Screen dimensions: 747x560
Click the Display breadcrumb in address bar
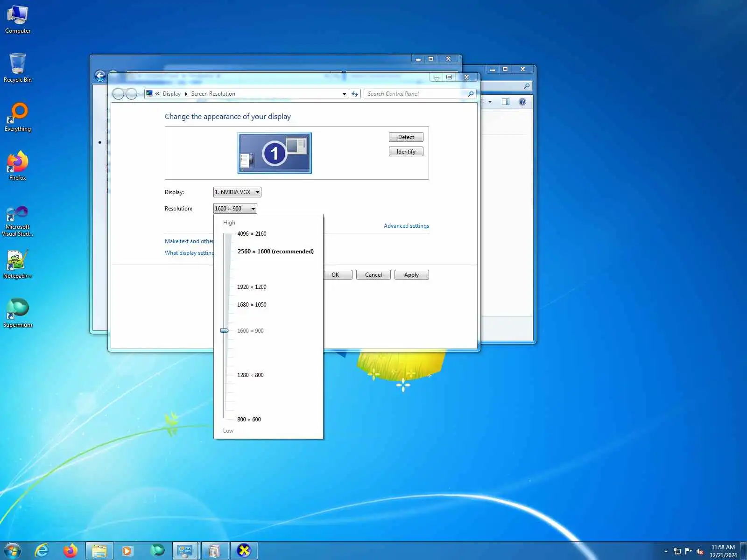point(171,94)
